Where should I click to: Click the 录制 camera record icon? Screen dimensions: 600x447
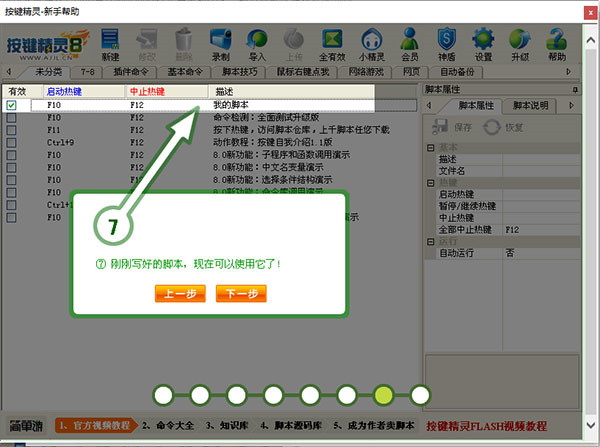[x=221, y=44]
